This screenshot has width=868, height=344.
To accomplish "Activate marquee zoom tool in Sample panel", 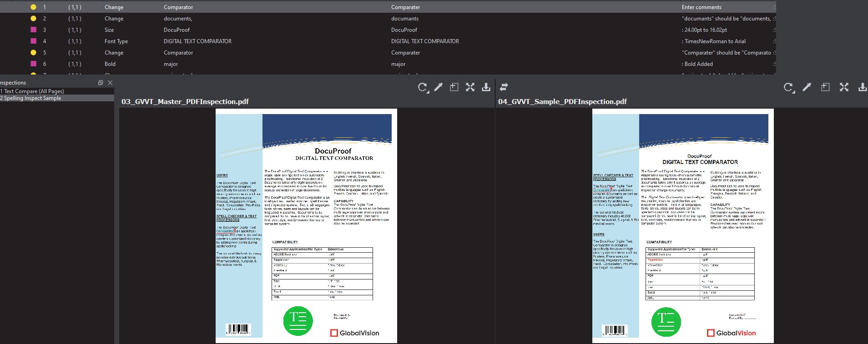I will [825, 87].
